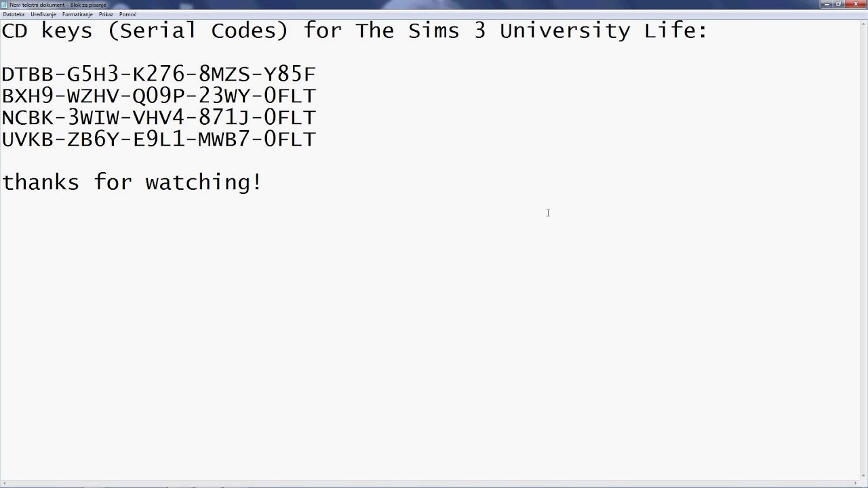The width and height of the screenshot is (868, 488).
Task: Close the Novi tekstni dokument window
Action: (855, 4)
